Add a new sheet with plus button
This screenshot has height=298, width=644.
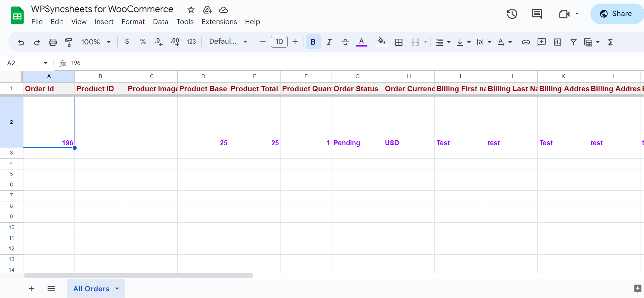(31, 288)
